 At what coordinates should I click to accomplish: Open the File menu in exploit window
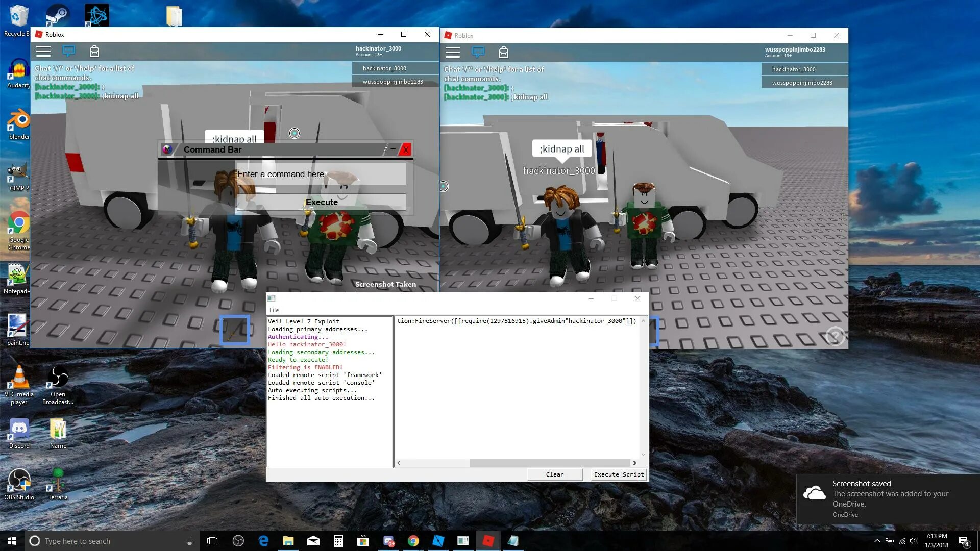pos(274,310)
